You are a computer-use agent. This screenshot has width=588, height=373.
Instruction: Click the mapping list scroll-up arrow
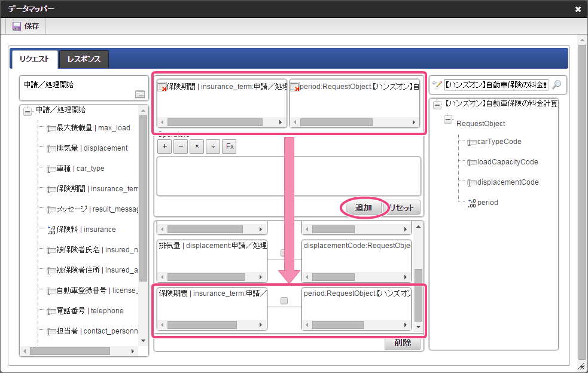(x=419, y=227)
